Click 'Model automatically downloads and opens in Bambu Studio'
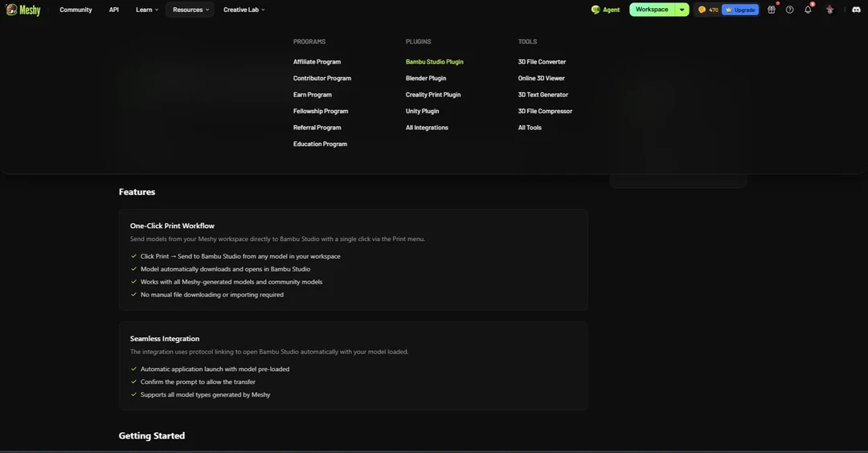This screenshot has height=453, width=868. click(x=225, y=269)
